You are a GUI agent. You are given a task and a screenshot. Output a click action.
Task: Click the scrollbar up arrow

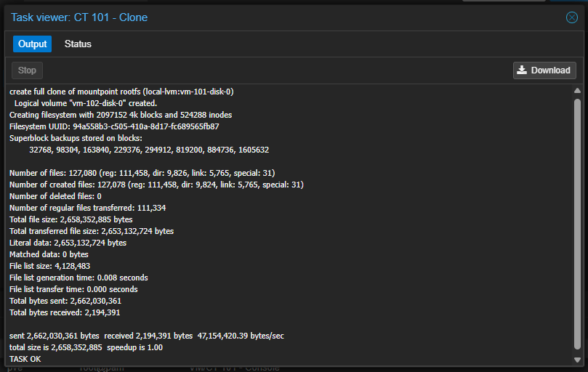[x=577, y=90]
